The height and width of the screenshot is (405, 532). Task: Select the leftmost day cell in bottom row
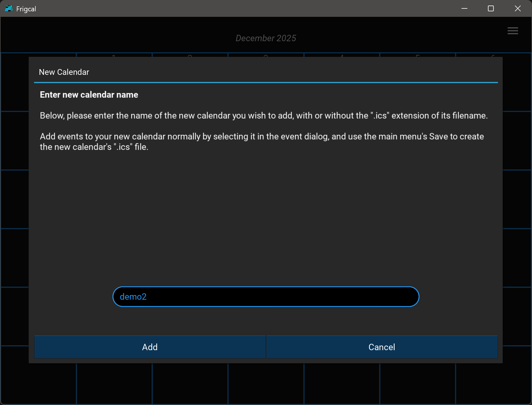pos(38,383)
